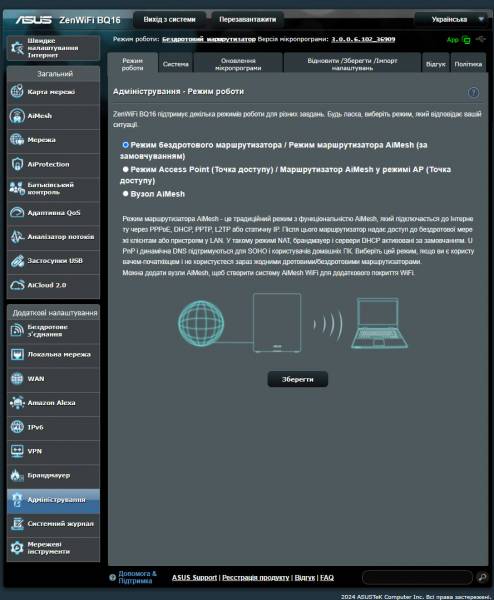Click Допомога & Підтримка link
The image size is (494, 600).
[x=137, y=577]
